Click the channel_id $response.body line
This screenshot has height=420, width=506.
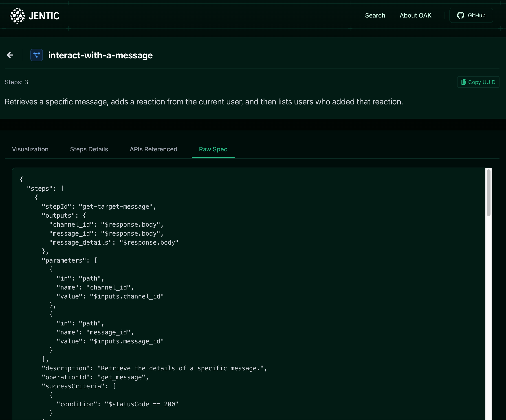coord(106,224)
